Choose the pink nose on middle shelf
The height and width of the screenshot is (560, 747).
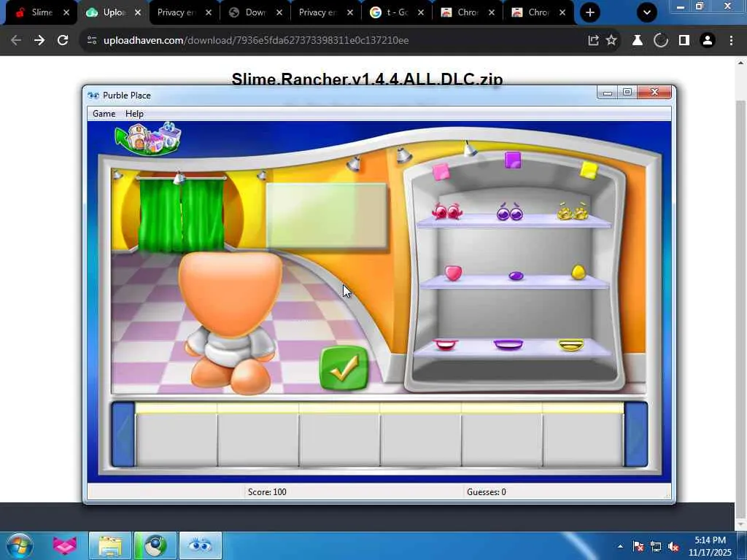tap(453, 273)
